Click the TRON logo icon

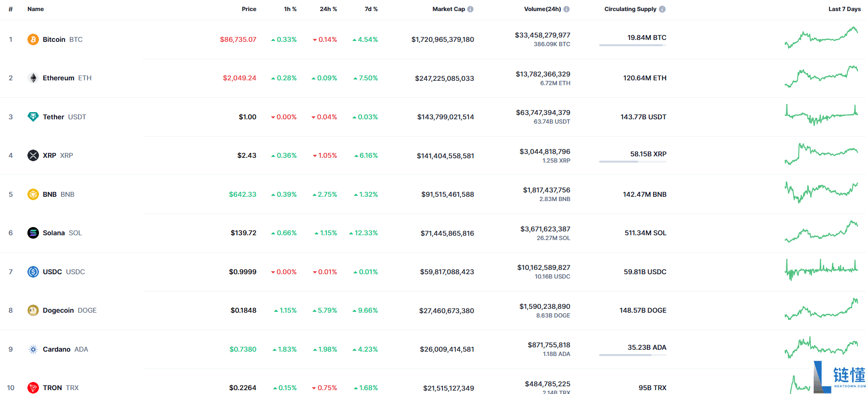(x=33, y=388)
